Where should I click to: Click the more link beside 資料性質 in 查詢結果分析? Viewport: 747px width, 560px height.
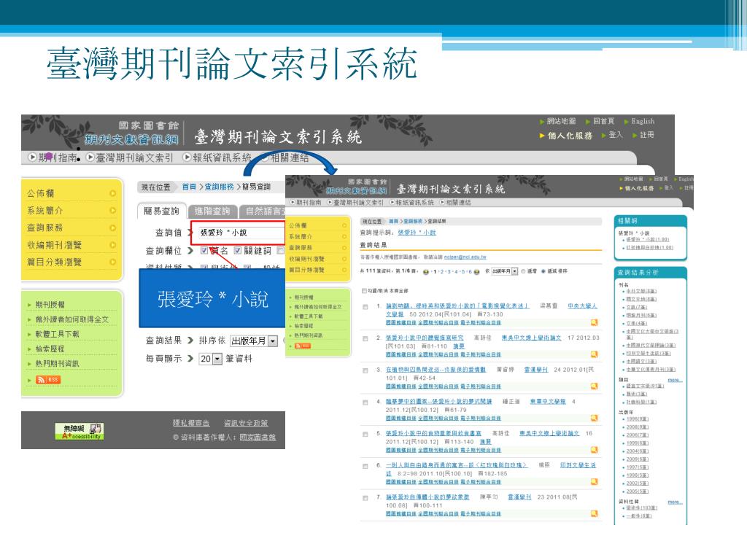click(675, 502)
